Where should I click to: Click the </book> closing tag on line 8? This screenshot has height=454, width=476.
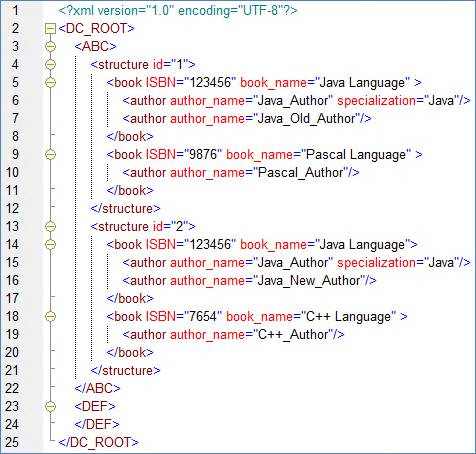click(130, 137)
